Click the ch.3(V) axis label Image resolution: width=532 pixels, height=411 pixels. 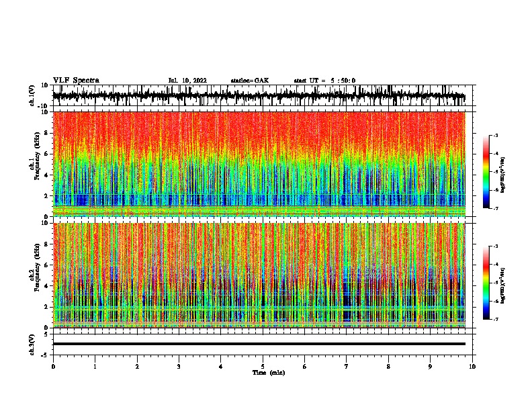pyautogui.click(x=32, y=345)
